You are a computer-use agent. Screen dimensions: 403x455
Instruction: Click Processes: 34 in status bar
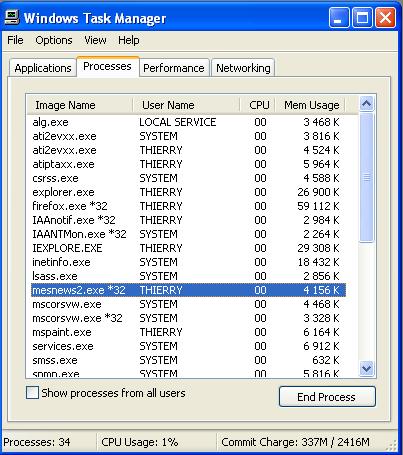37,442
